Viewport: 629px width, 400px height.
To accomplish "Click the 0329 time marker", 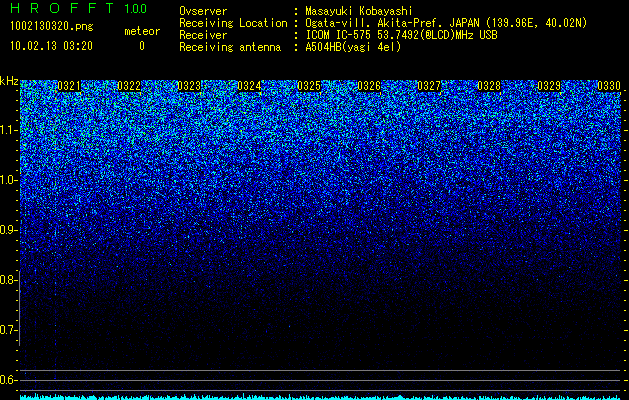I will tap(549, 86).
